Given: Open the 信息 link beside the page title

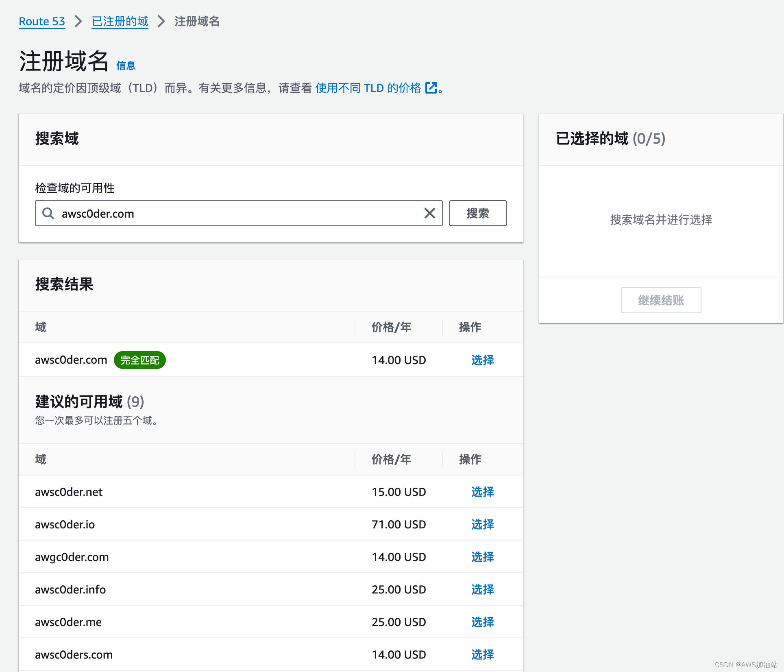Looking at the screenshot, I should click(x=126, y=66).
